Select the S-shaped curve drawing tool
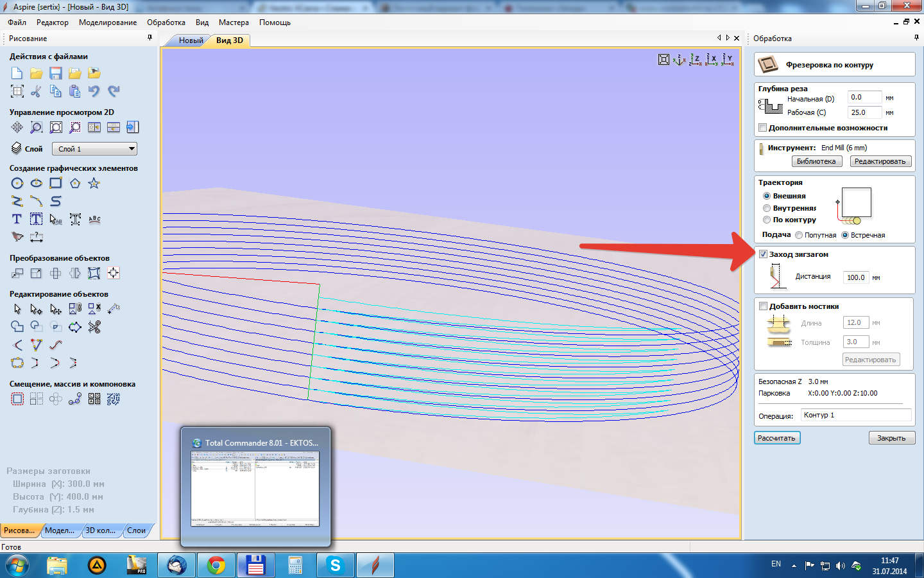 56,201
